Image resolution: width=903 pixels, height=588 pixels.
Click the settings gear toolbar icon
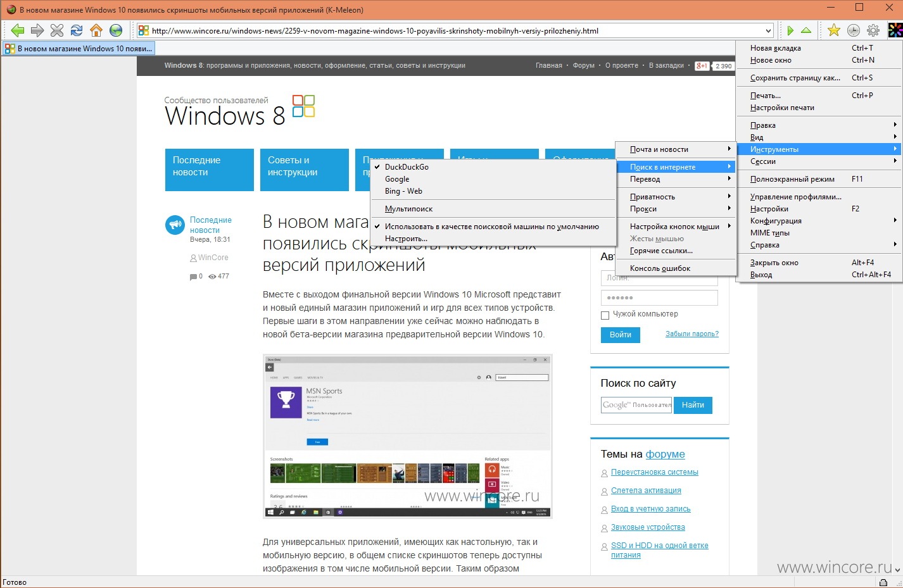click(873, 30)
